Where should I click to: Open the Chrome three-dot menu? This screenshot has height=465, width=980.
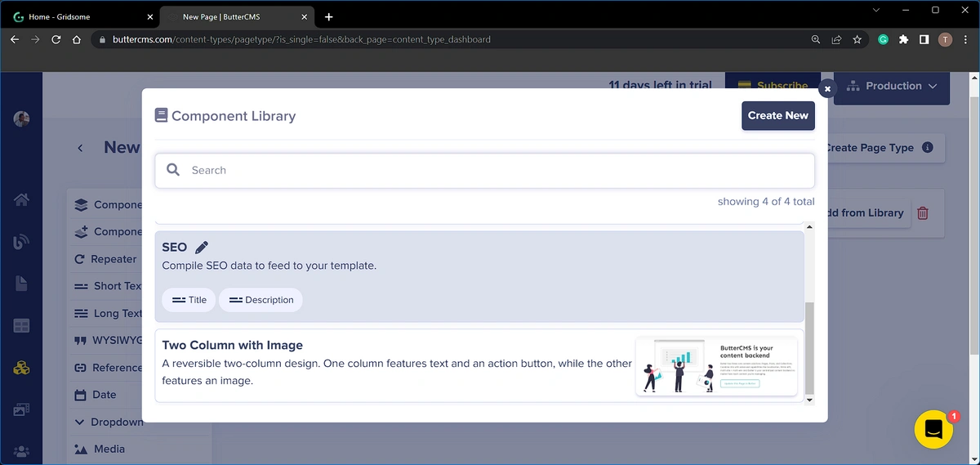(x=965, y=39)
